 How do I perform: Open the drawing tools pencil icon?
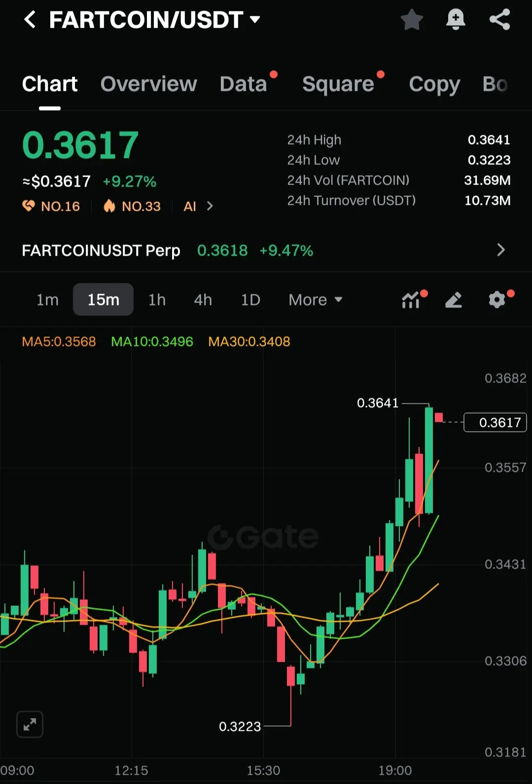454,299
